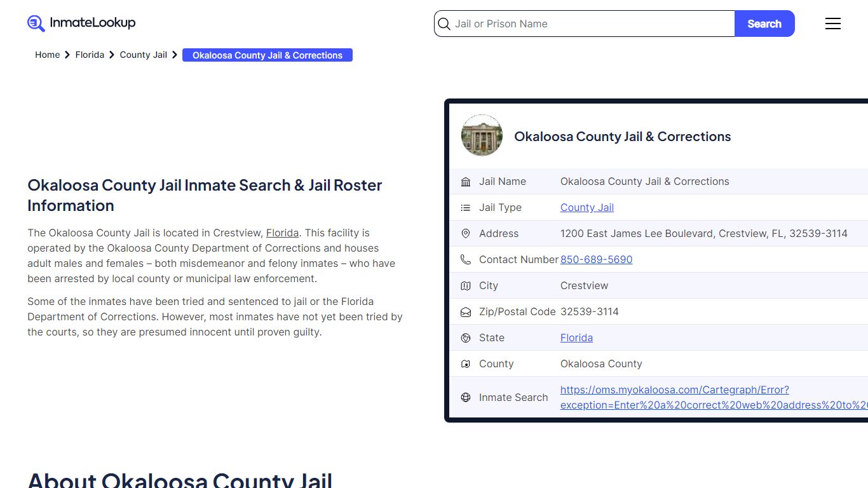
Task: Click the InmateLookup logo icon
Action: click(36, 24)
